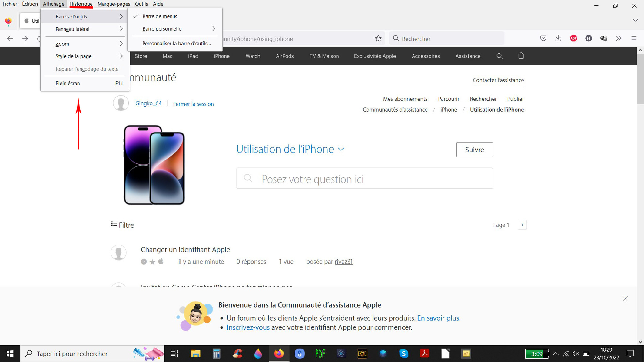Image resolution: width=644 pixels, height=362 pixels.
Task: Click the vertical page scrollbar thumb
Action: pyautogui.click(x=640, y=79)
